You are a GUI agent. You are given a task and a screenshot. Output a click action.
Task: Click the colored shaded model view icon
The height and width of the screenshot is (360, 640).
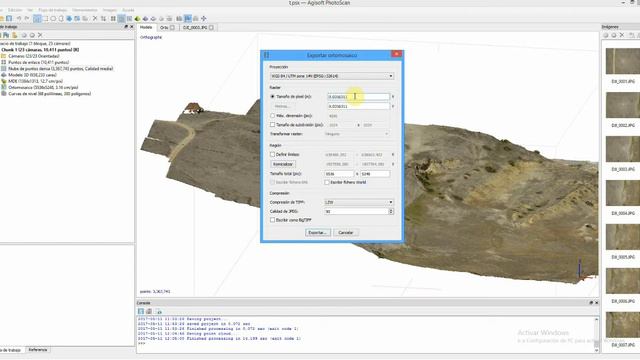tap(138, 18)
